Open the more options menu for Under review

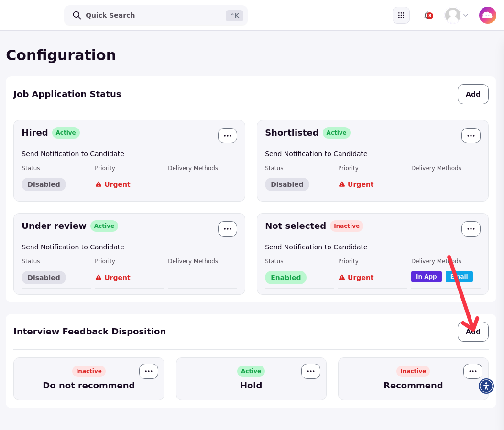click(x=228, y=229)
